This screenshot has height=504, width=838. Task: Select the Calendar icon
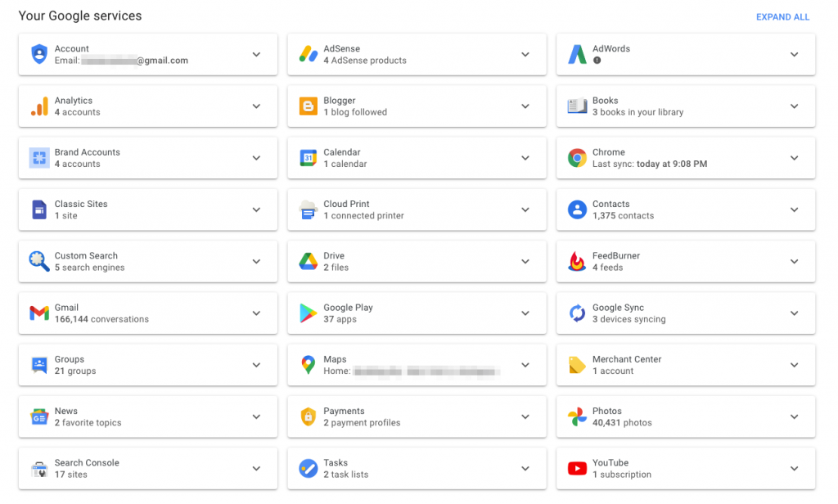click(307, 158)
